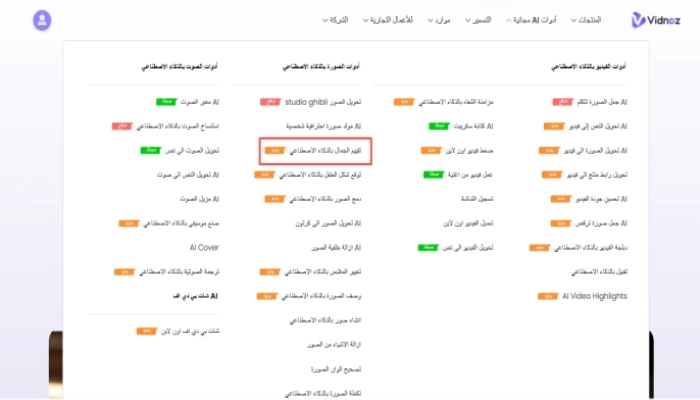
Task: Open the user profile avatar icon
Action: tap(42, 19)
